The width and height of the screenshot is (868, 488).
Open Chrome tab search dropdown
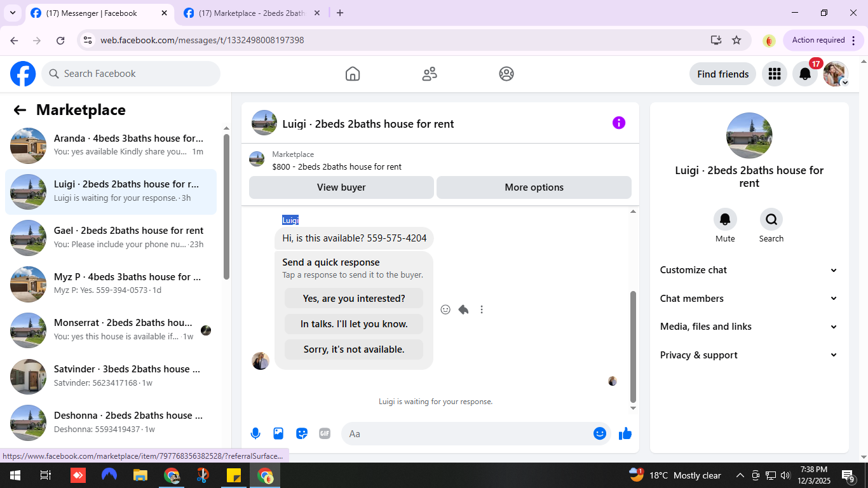click(x=12, y=13)
